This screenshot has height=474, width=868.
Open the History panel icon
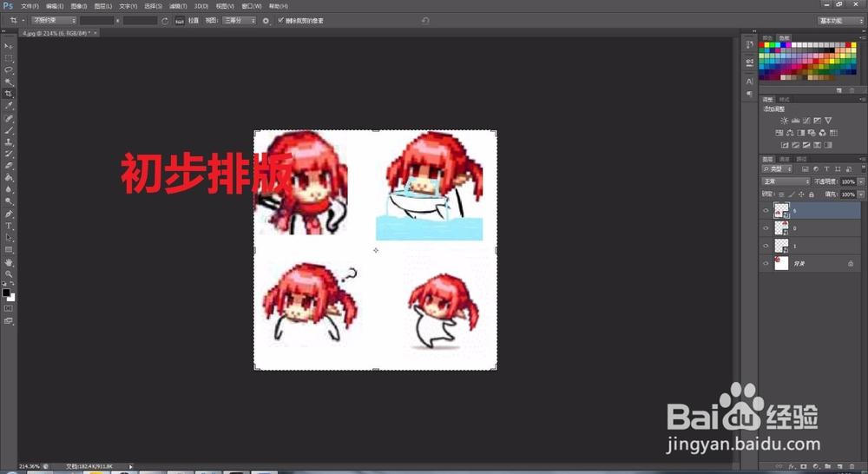(749, 45)
